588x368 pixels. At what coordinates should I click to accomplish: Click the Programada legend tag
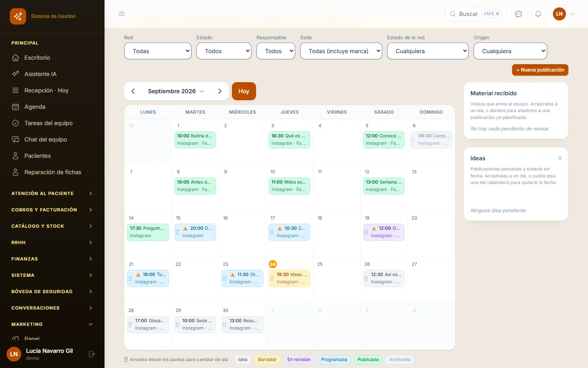pos(334,360)
